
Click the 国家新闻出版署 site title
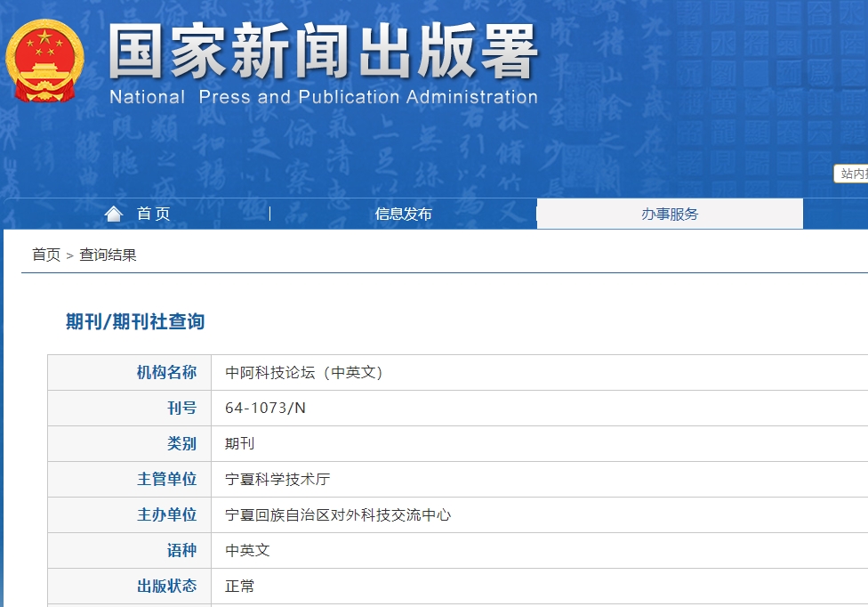323,52
